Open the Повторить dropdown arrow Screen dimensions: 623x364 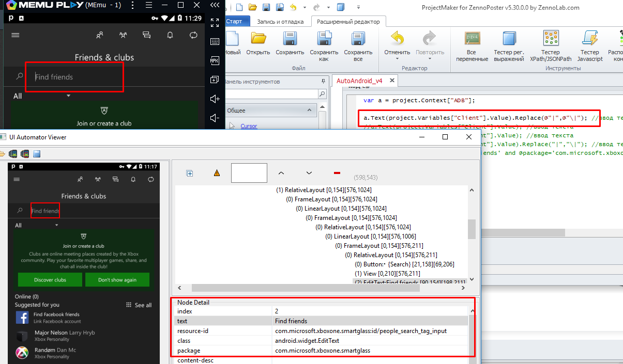(x=430, y=58)
